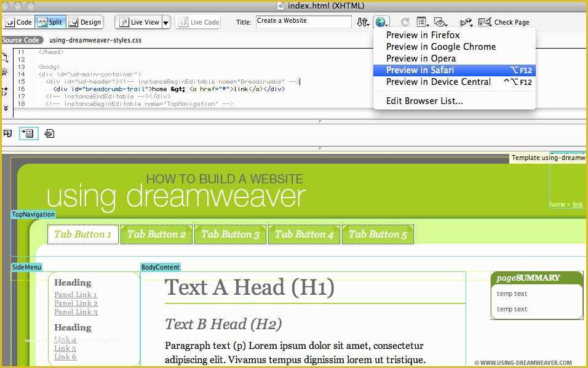Image resolution: width=588 pixels, height=368 pixels.
Task: Click the open book reference icon
Action: pyautogui.click(x=7, y=133)
